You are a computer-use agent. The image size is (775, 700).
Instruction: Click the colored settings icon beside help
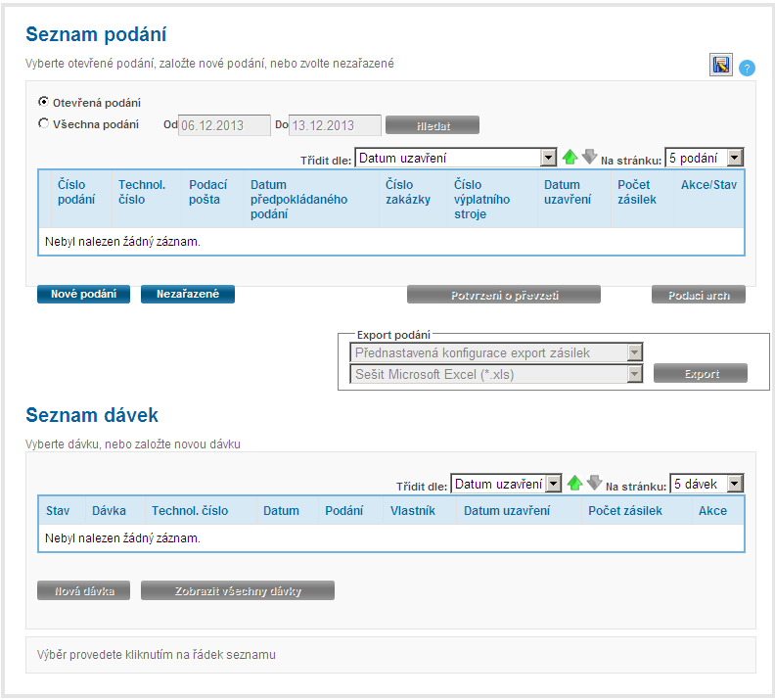point(721,66)
